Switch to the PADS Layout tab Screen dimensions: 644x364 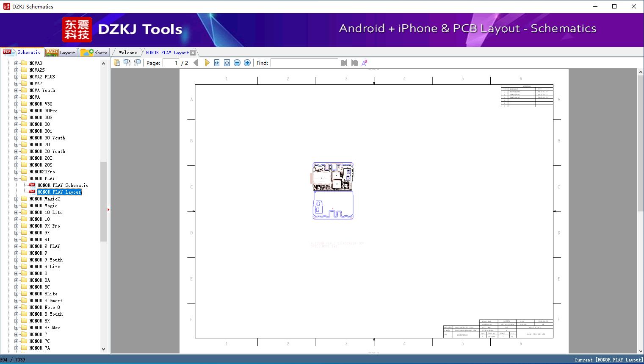(61, 52)
